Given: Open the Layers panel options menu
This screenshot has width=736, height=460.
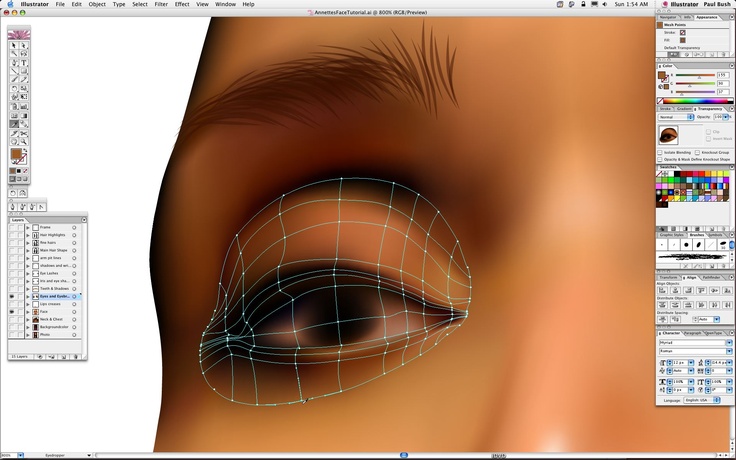Looking at the screenshot, I should tap(84, 220).
